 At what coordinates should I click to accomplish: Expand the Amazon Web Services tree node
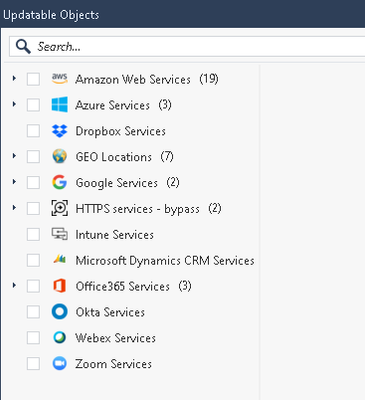(14, 79)
